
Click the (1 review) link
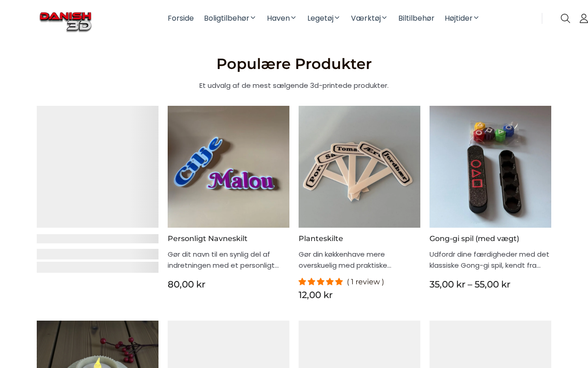365,282
